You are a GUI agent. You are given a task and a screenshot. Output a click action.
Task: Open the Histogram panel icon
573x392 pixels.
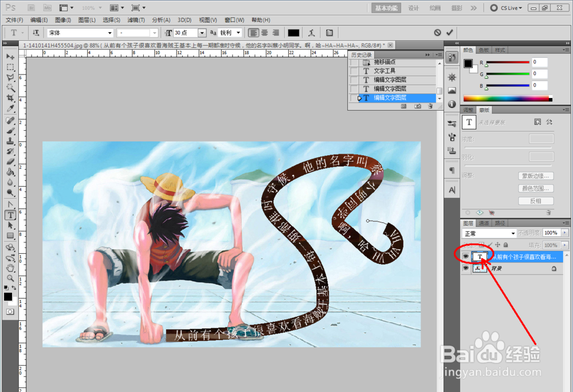[x=452, y=90]
